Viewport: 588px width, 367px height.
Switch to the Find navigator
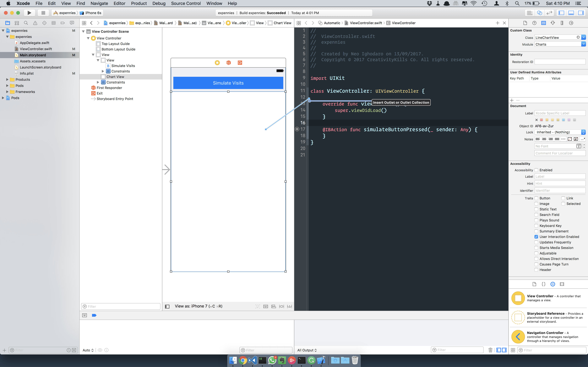coord(26,23)
